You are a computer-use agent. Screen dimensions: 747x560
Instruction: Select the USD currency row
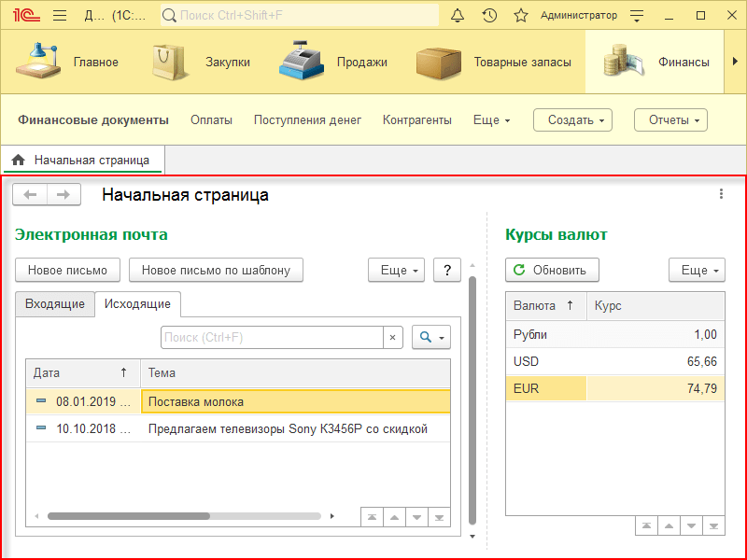coord(615,361)
